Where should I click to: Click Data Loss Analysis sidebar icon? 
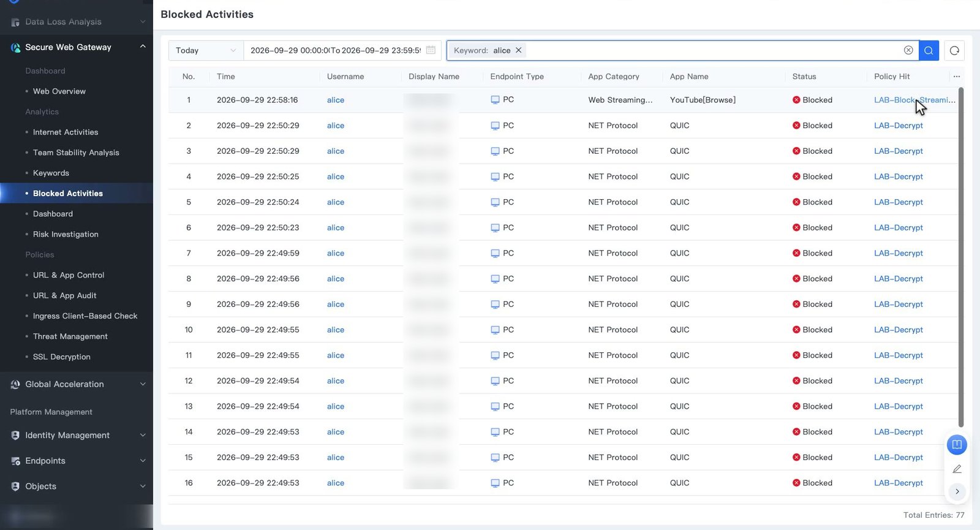pos(15,22)
